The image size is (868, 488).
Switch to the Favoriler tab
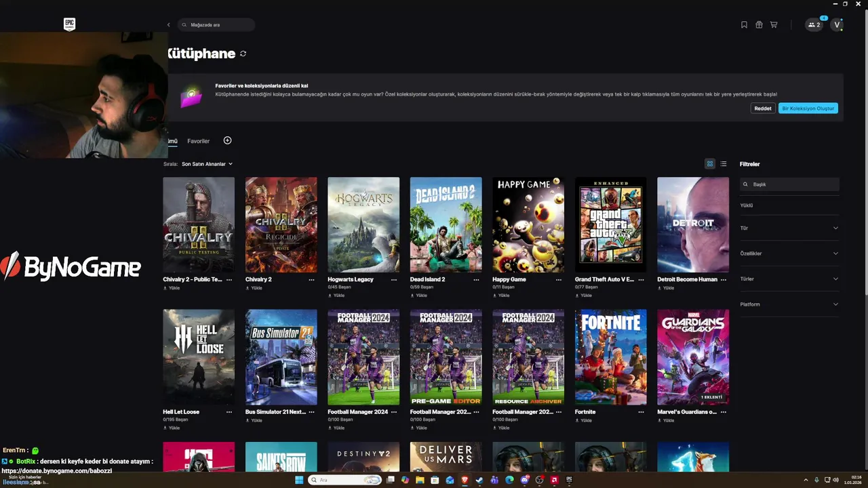coord(199,141)
